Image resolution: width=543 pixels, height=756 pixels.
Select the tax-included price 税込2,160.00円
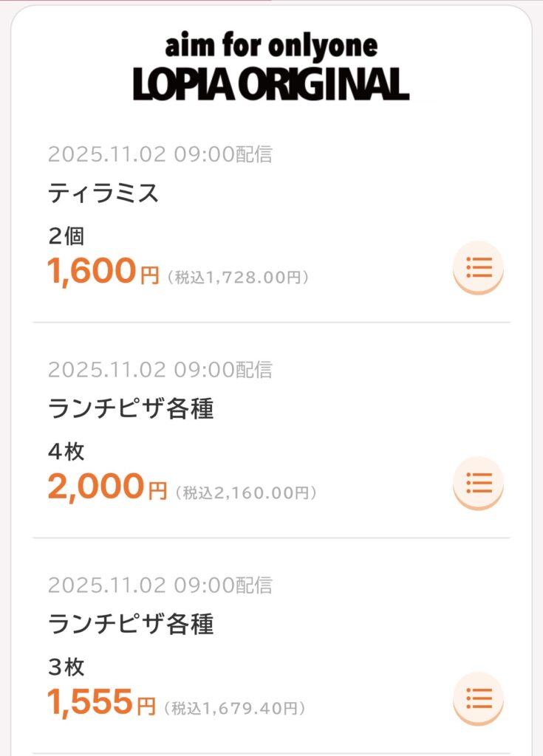pyautogui.click(x=246, y=492)
